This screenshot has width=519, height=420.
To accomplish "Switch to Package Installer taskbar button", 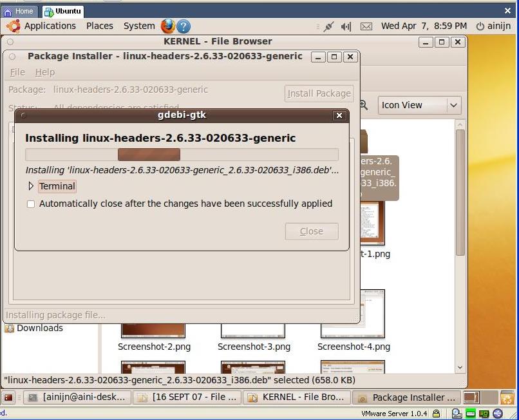I will pos(407,397).
